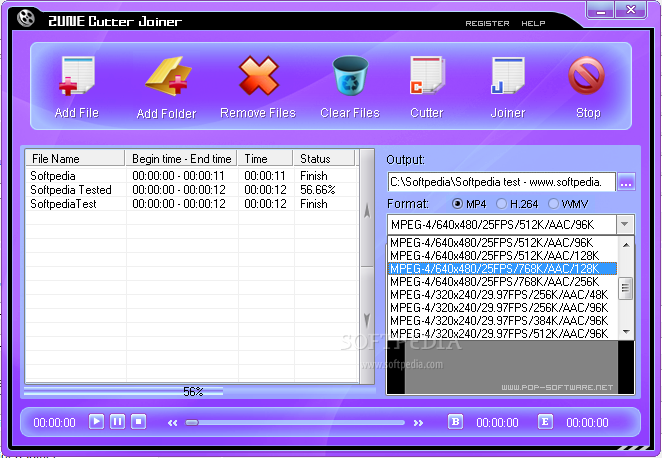Screen dimensions: 662x458
Task: Fast forward with the >> button
Action: pyautogui.click(x=418, y=423)
